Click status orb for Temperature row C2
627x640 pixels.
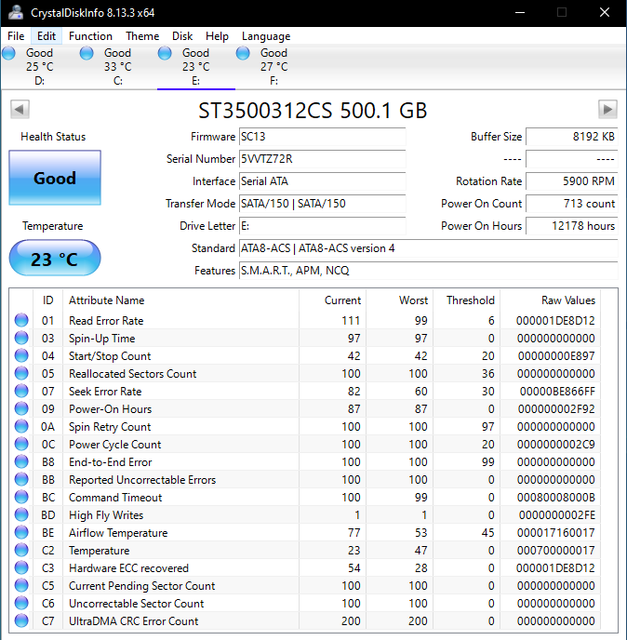point(21,550)
